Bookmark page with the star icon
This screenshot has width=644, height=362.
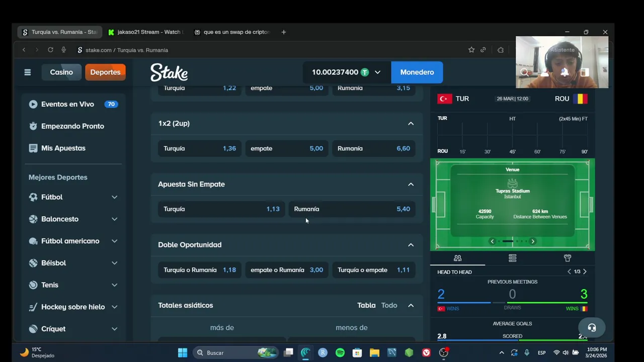coord(471,50)
